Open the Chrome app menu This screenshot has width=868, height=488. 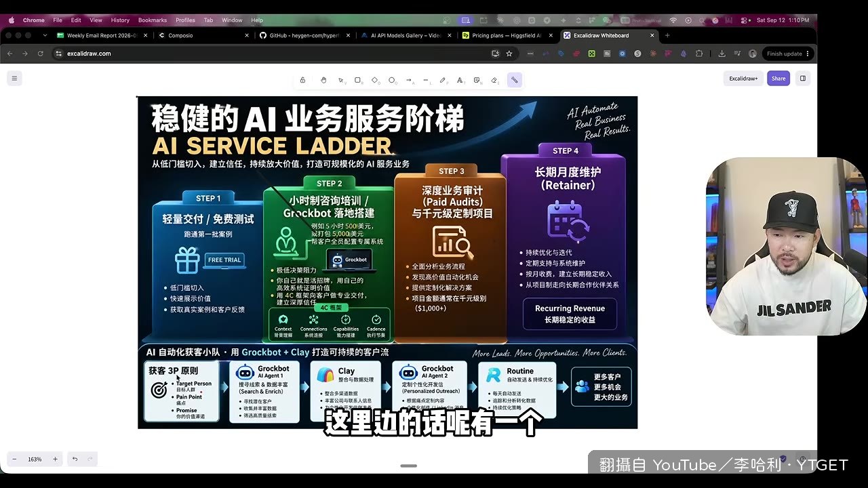pos(33,20)
